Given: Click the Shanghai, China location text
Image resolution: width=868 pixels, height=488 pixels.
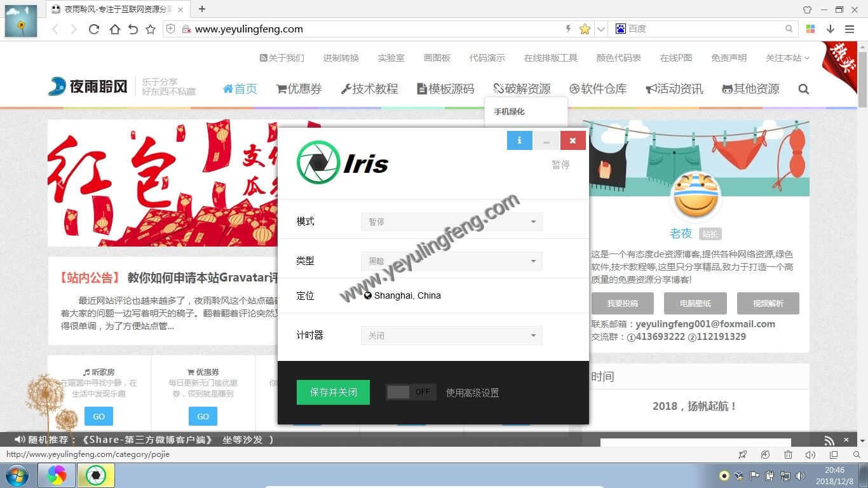Looking at the screenshot, I should pos(407,295).
